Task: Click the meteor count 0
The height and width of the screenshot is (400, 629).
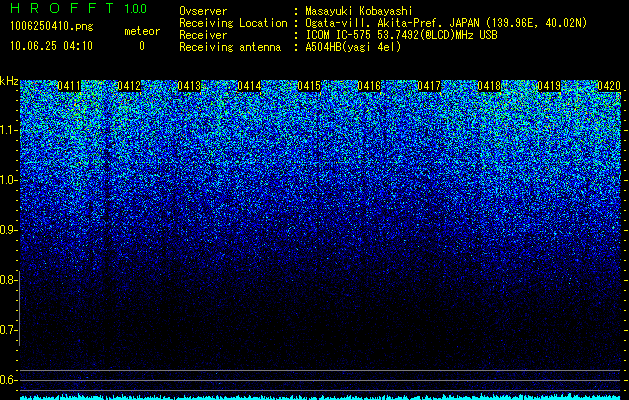Action: pos(142,46)
